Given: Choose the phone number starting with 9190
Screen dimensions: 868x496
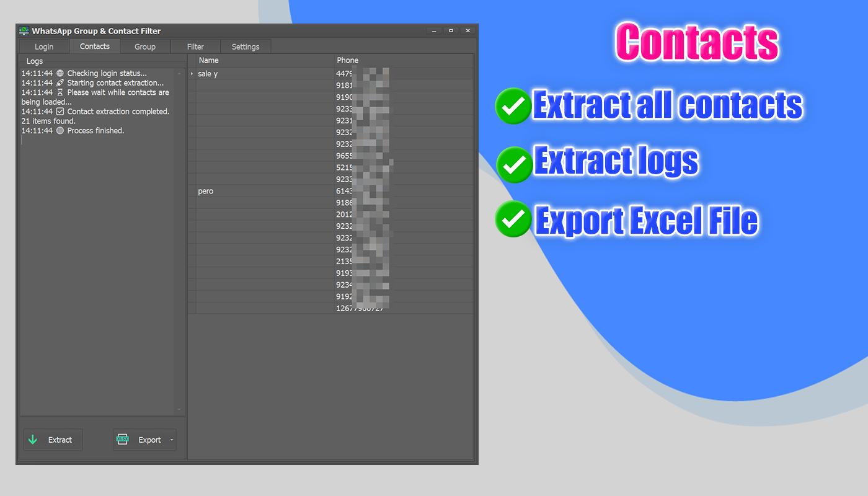Looking at the screenshot, I should [403, 97].
